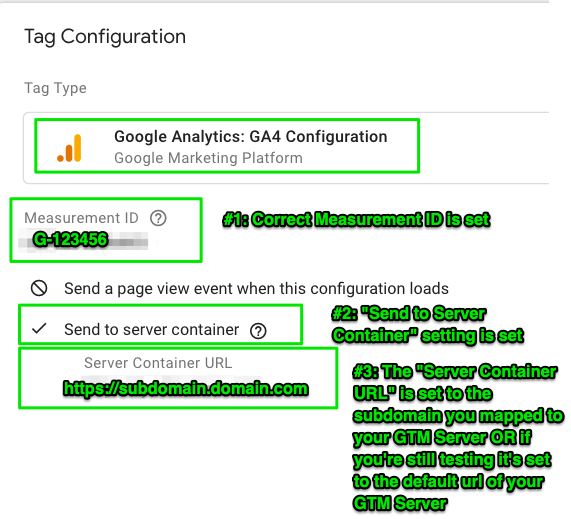Click the Server Container URL label

pyautogui.click(x=158, y=363)
